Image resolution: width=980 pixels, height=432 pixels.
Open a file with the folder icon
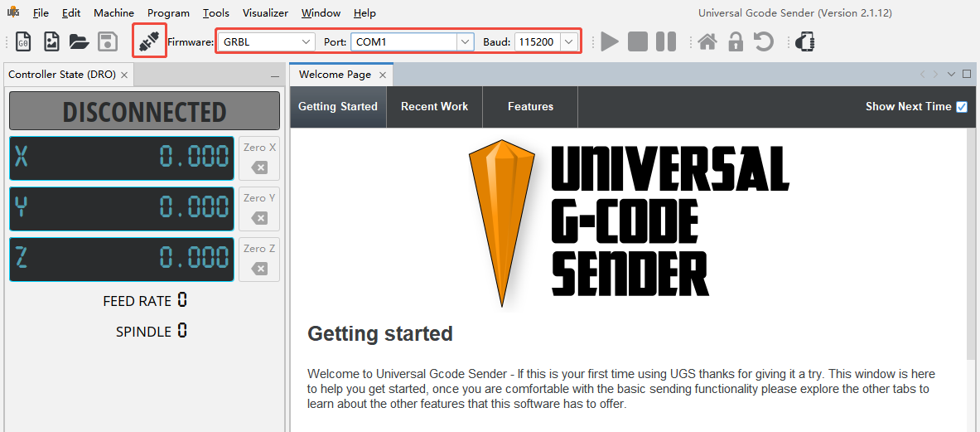pos(80,42)
